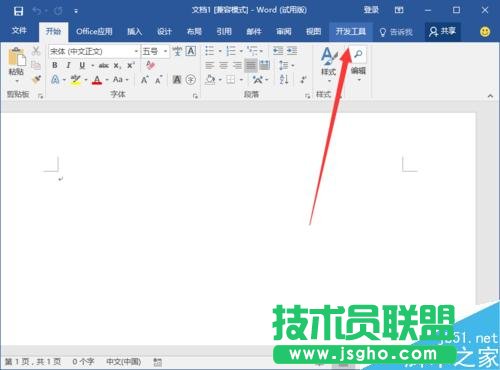Apply multilevel list

(252, 51)
